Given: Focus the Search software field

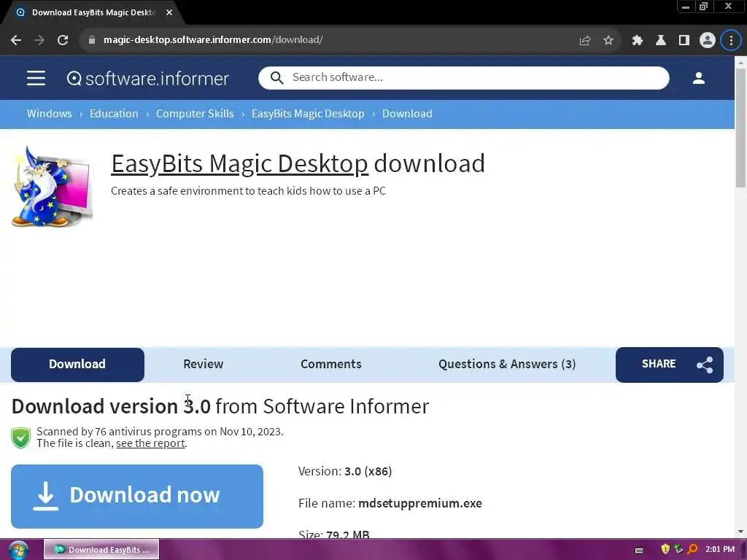Looking at the screenshot, I should tap(463, 77).
